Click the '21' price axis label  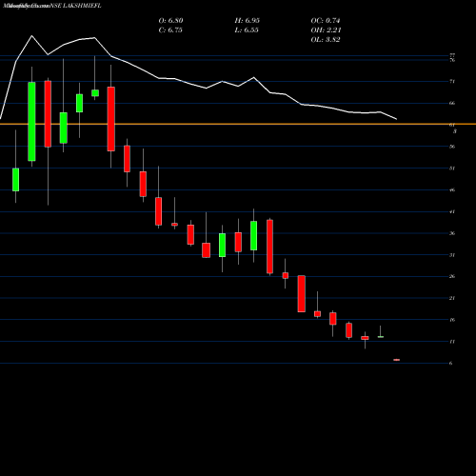(x=452, y=298)
